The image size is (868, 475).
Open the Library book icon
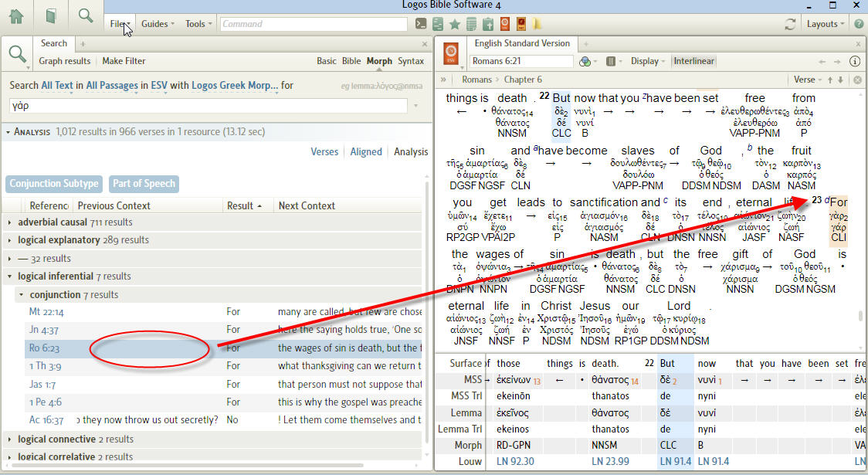pos(51,16)
